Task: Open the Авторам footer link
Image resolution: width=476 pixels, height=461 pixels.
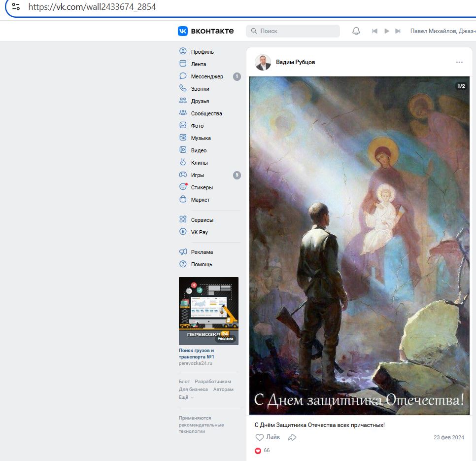Action: 223,390
